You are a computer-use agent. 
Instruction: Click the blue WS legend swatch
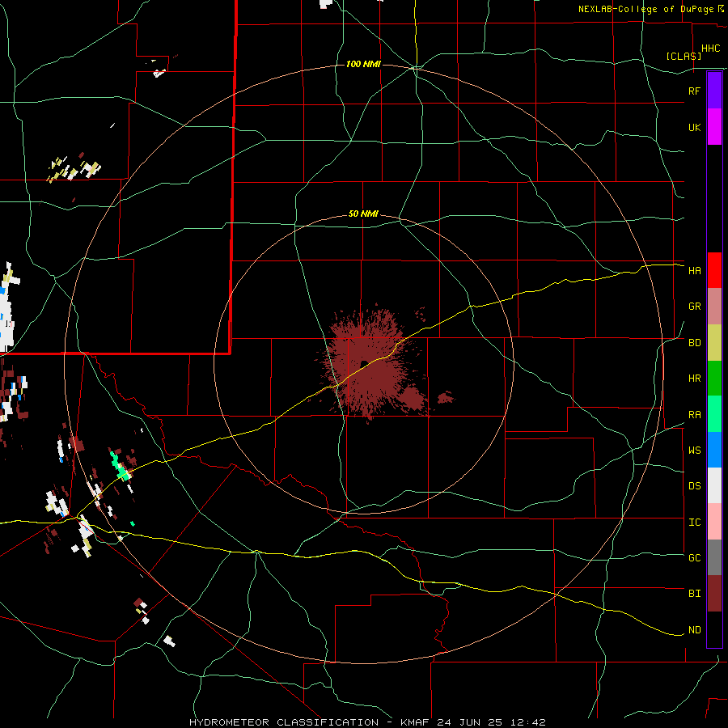pos(714,450)
